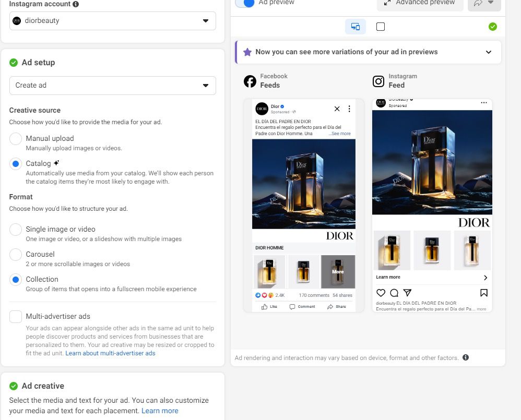This screenshot has height=420, width=521.
Task: Click the diorbeauty avatar in account field
Action: coord(17,21)
